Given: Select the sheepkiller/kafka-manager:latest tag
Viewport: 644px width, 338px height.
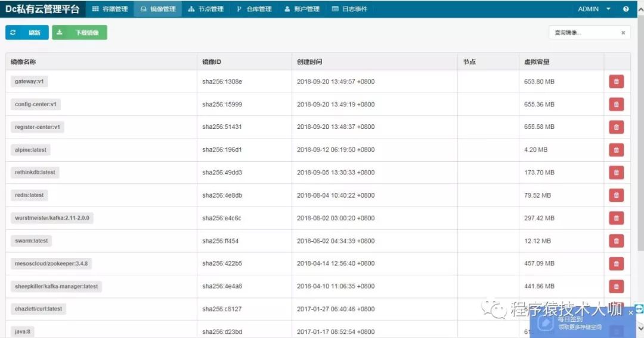Looking at the screenshot, I should click(x=56, y=286).
